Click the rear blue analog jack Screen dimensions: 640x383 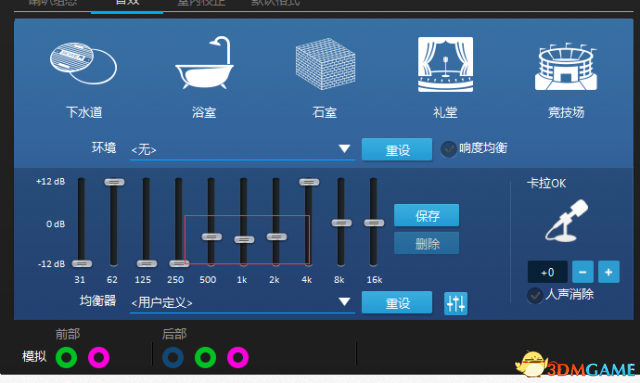click(173, 358)
